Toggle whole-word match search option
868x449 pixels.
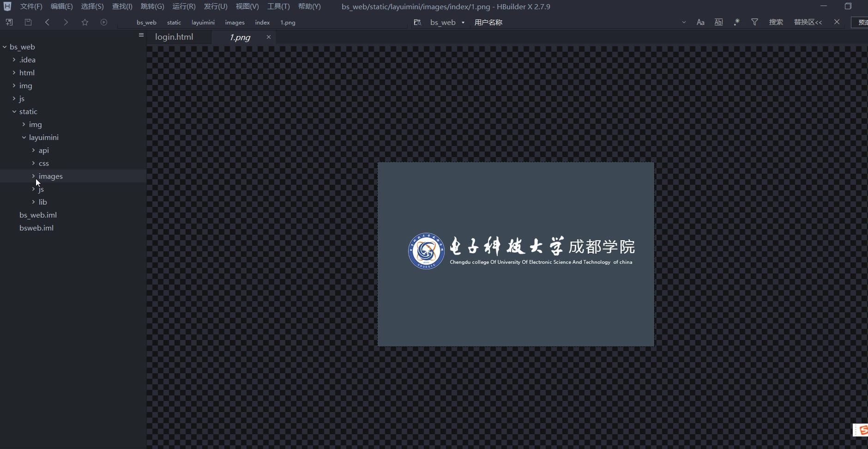click(x=718, y=22)
